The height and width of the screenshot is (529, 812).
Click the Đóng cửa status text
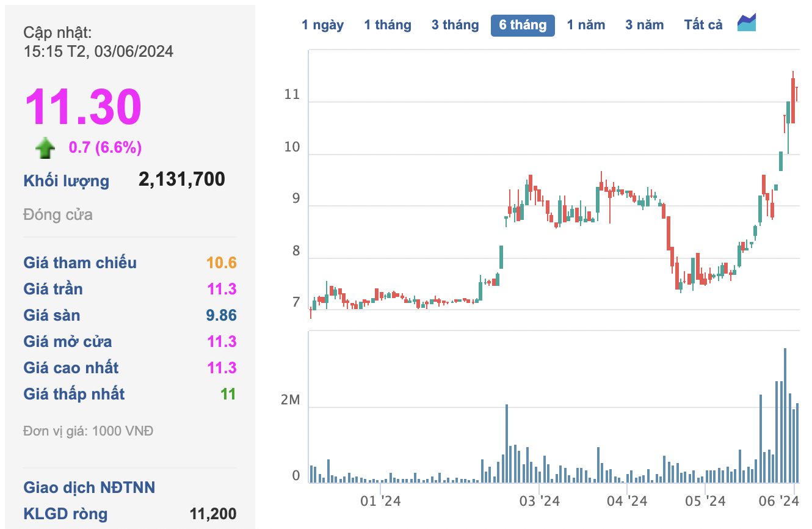click(x=58, y=214)
